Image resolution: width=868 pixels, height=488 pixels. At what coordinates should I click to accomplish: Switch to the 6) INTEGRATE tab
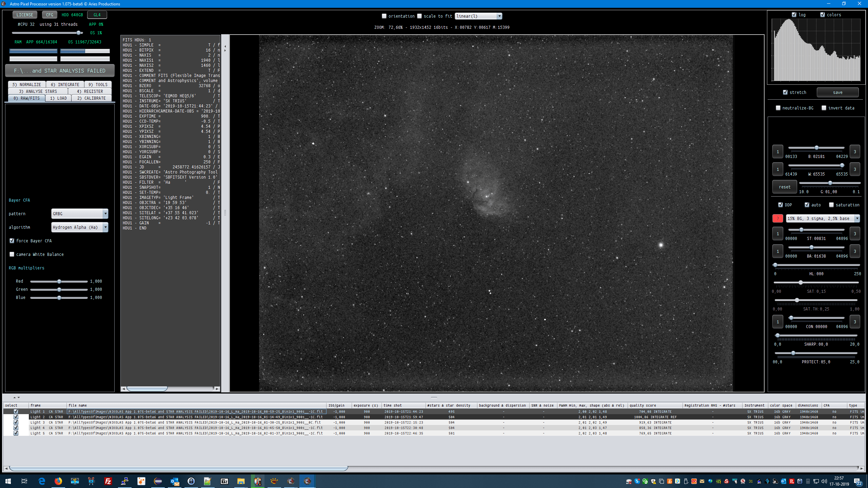coord(65,85)
